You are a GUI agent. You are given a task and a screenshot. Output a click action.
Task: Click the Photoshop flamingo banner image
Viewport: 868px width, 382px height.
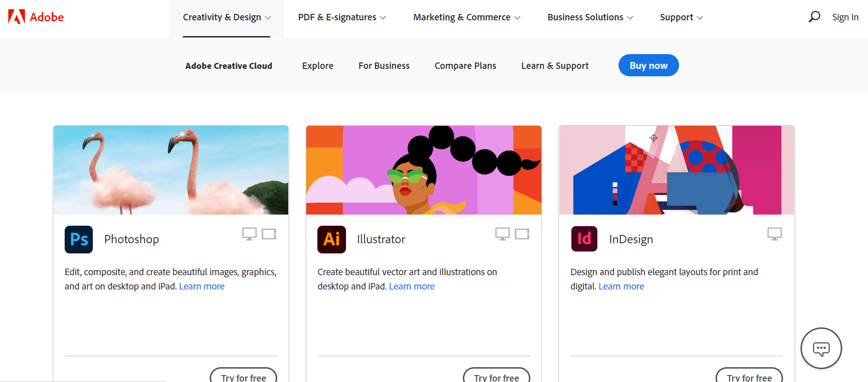coord(171,170)
